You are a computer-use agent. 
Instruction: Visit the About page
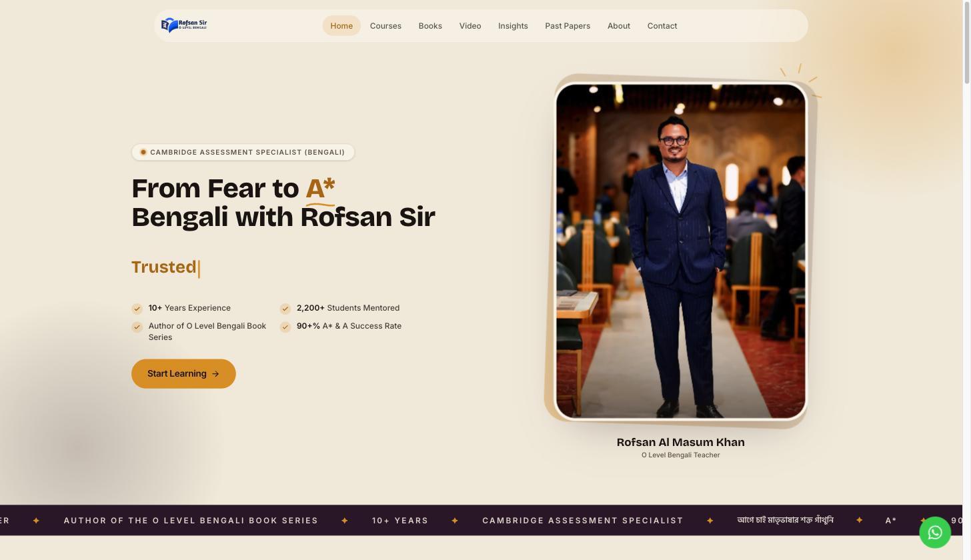[619, 26]
